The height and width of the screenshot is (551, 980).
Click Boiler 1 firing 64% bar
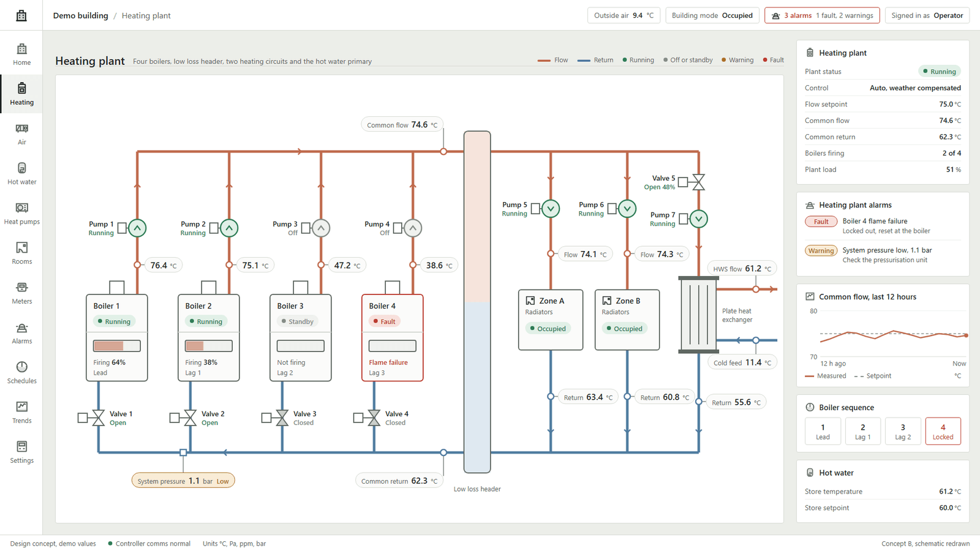click(x=117, y=346)
